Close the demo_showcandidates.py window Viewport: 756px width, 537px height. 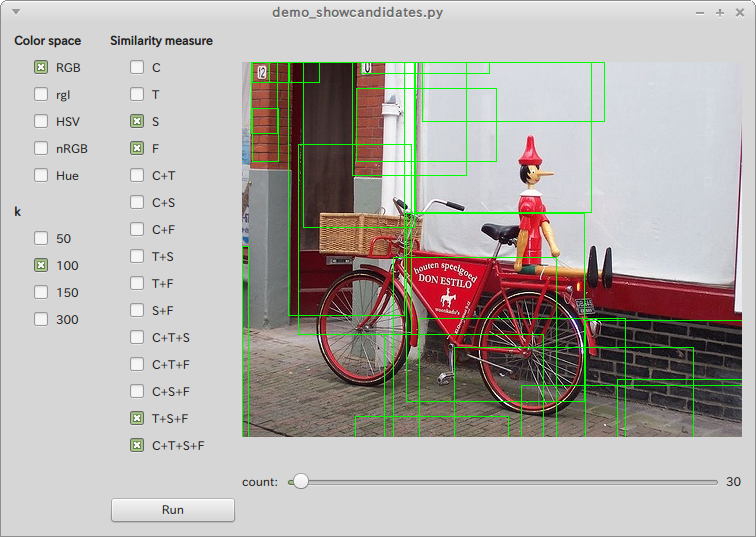[x=740, y=13]
